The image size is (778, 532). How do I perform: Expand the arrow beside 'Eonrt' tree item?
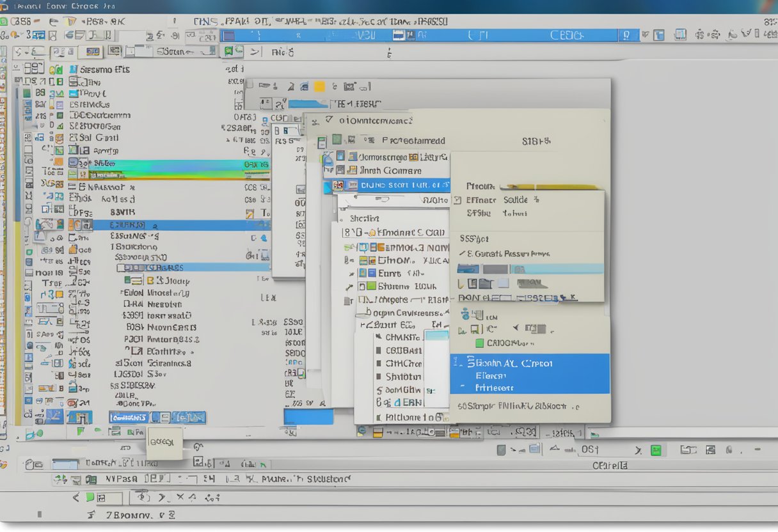tap(350, 274)
